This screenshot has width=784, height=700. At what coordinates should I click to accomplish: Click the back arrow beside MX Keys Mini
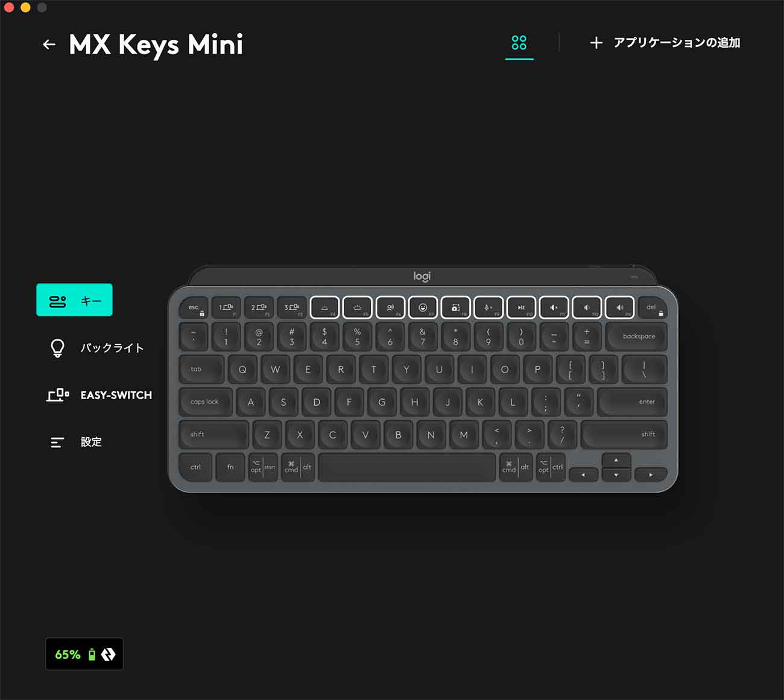coord(49,44)
